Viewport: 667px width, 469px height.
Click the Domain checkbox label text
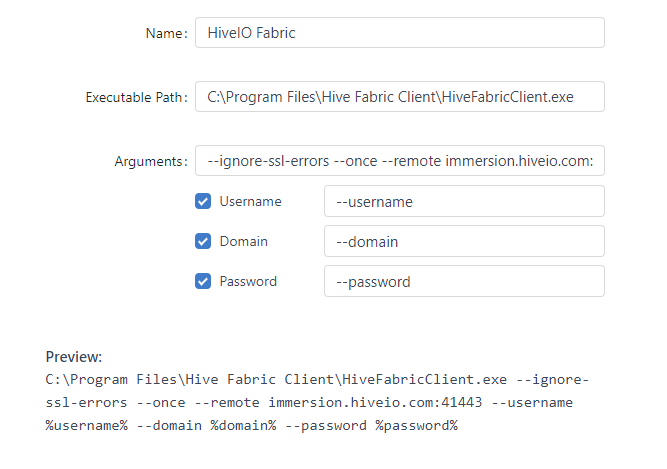click(x=244, y=241)
